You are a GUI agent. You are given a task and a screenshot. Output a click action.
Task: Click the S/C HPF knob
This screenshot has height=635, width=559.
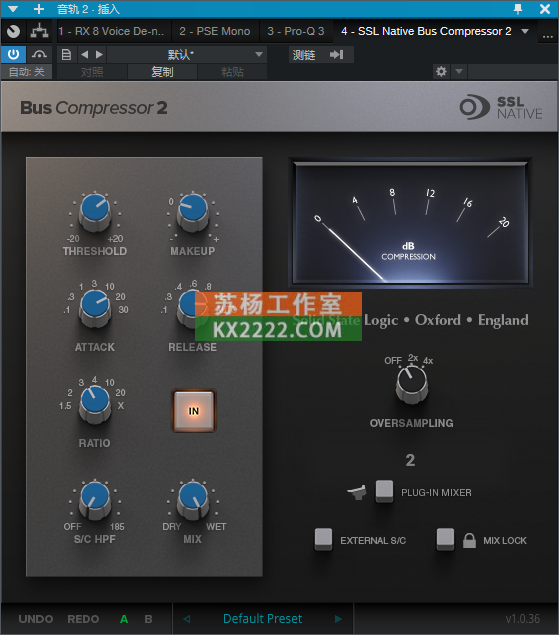pos(95,500)
